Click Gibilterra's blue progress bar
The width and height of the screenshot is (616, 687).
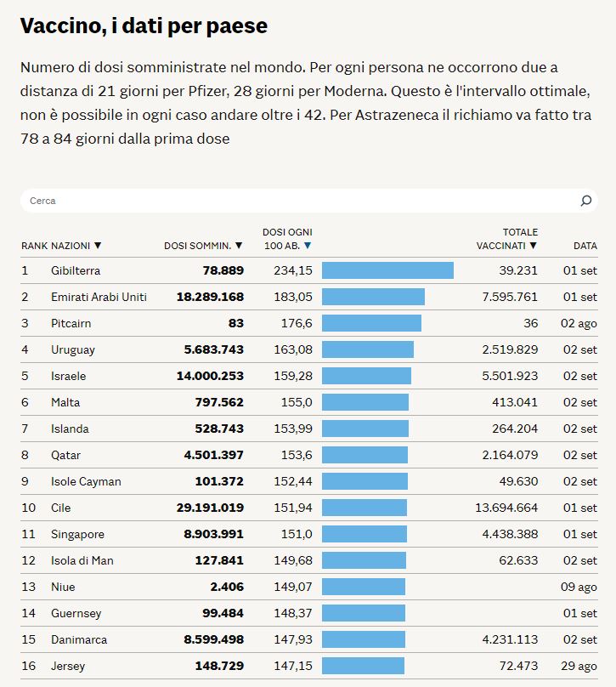387,270
